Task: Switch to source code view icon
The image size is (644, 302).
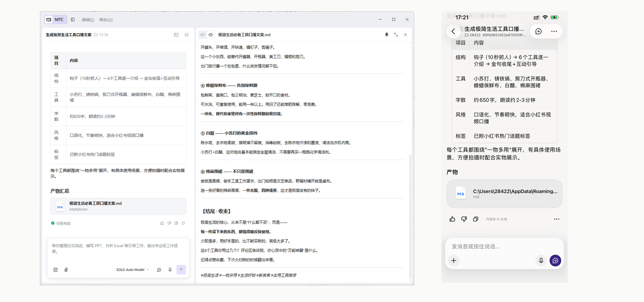Action: 202,35
